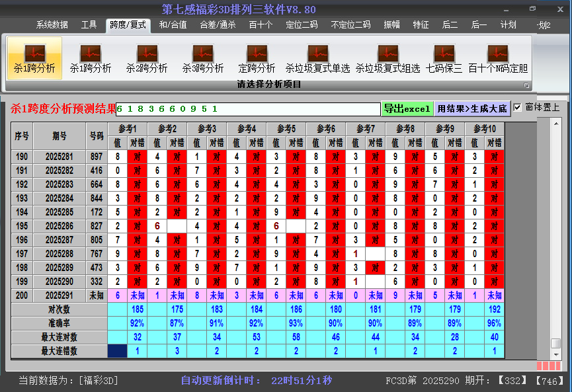Click the 导出excel button
Image resolution: width=572 pixels, height=392 pixels.
coord(407,107)
